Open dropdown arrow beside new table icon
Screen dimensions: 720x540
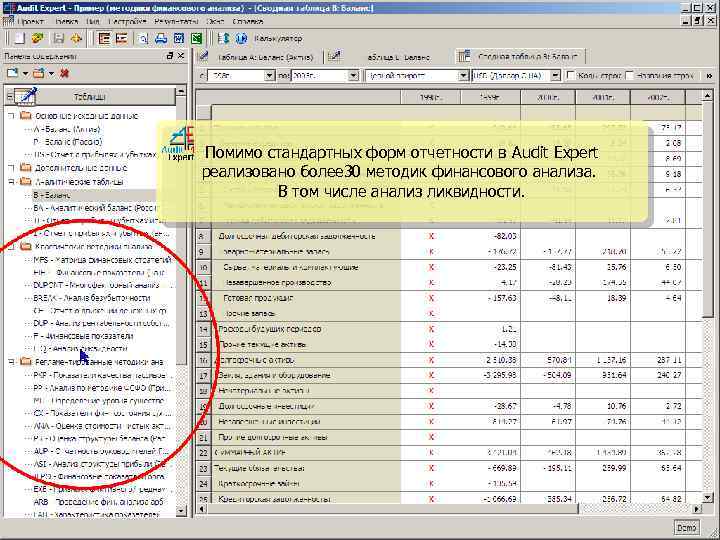click(25, 73)
